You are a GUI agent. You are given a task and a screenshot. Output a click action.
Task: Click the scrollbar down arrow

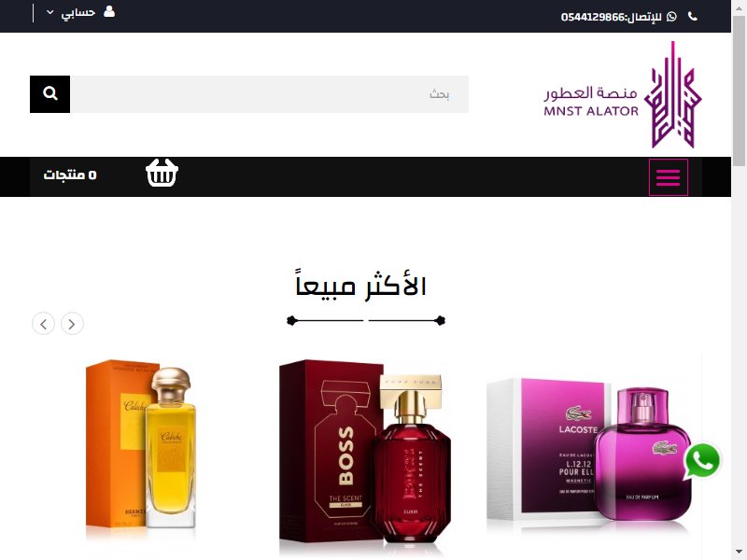click(x=739, y=553)
